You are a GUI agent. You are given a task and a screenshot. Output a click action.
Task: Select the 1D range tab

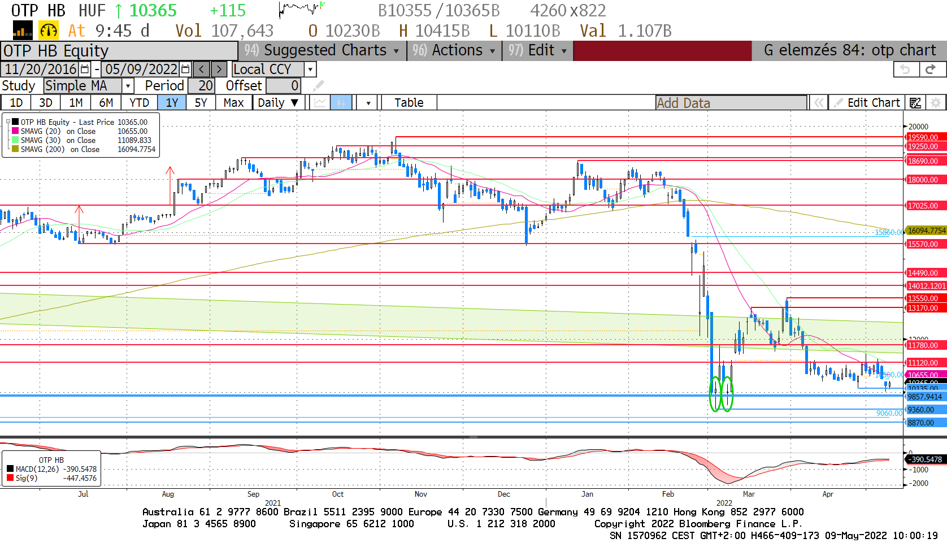(16, 103)
